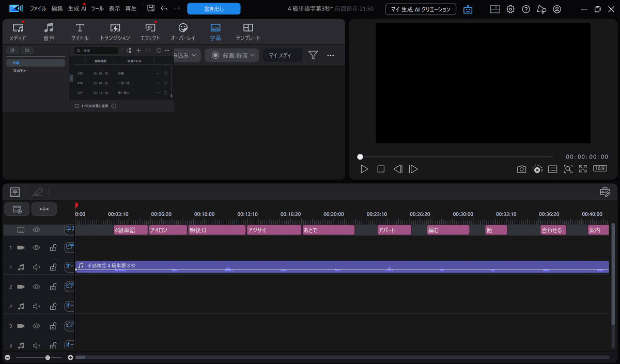Switch preview to full screen
Image resolution: width=620 pixels, height=364 pixels.
583,169
